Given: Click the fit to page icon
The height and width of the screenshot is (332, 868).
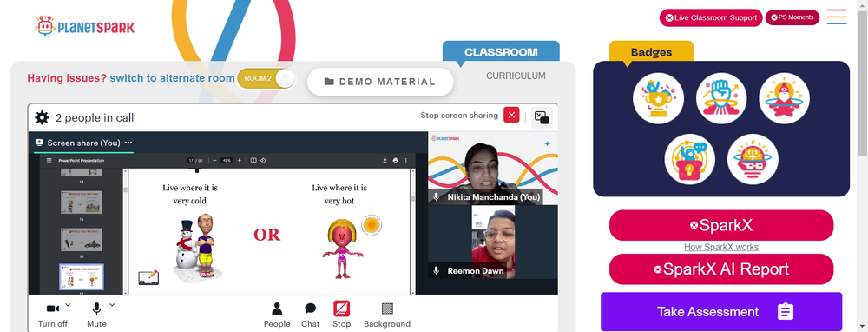Looking at the screenshot, I should pyautogui.click(x=253, y=160).
